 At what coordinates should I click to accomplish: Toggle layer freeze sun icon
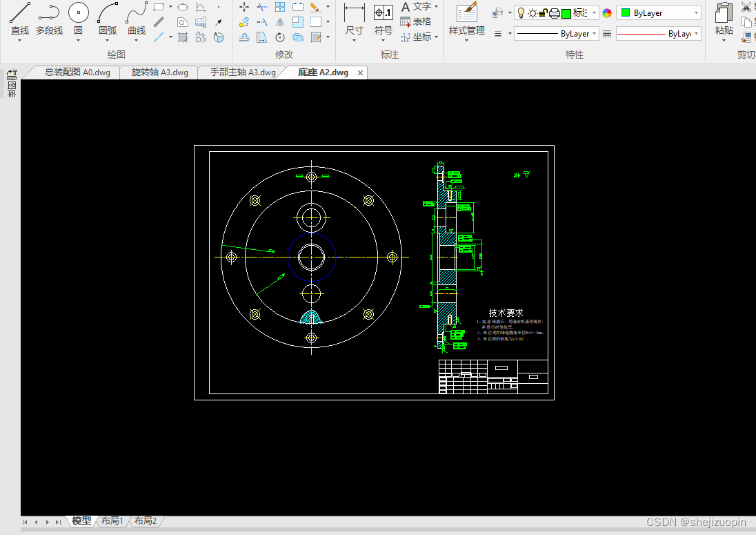(533, 14)
